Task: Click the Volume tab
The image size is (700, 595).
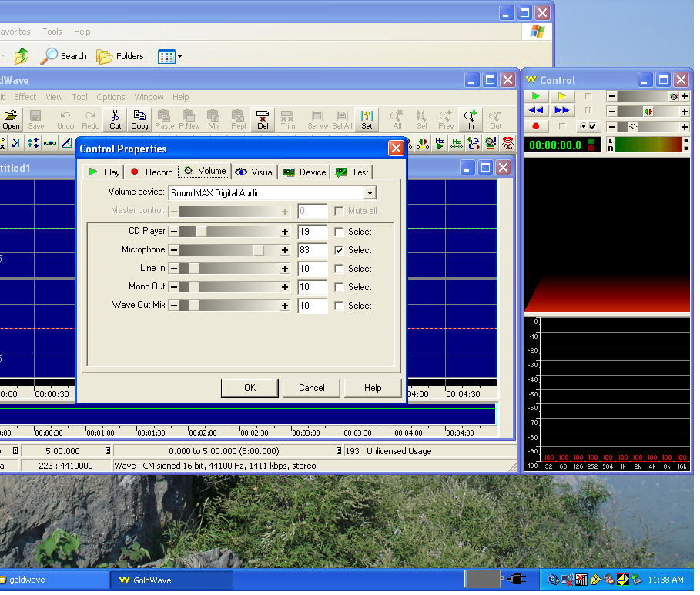Action: click(205, 172)
